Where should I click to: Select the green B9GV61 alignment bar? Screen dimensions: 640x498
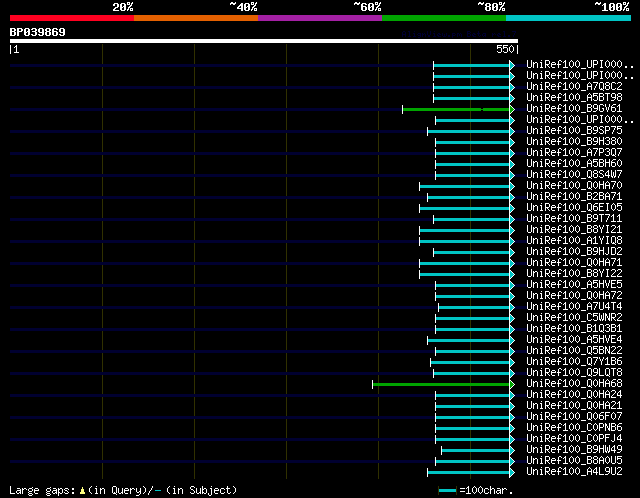(456, 109)
